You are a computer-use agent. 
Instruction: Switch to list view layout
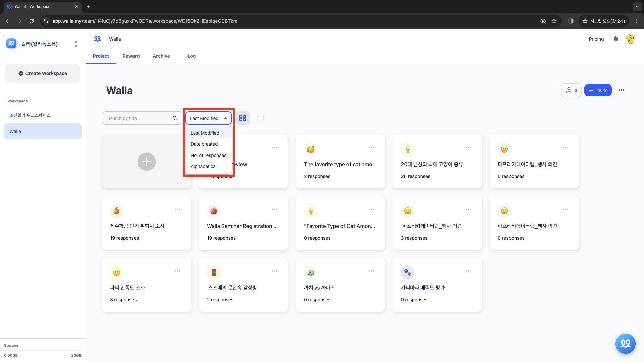click(x=261, y=118)
